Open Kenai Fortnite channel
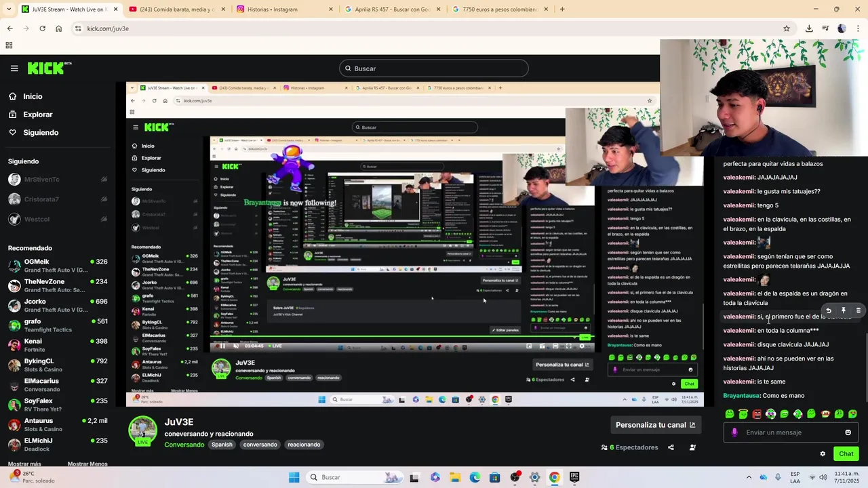This screenshot has width=868, height=488. coord(58,345)
